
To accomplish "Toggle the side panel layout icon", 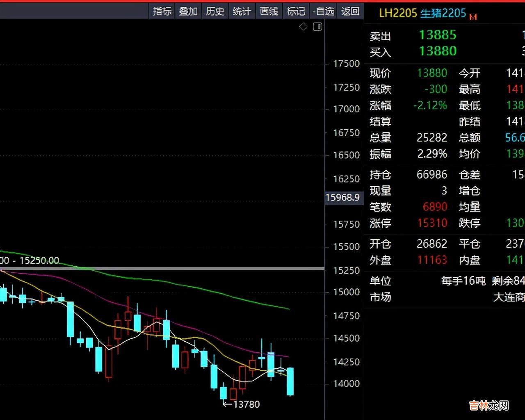I will 317,27.
